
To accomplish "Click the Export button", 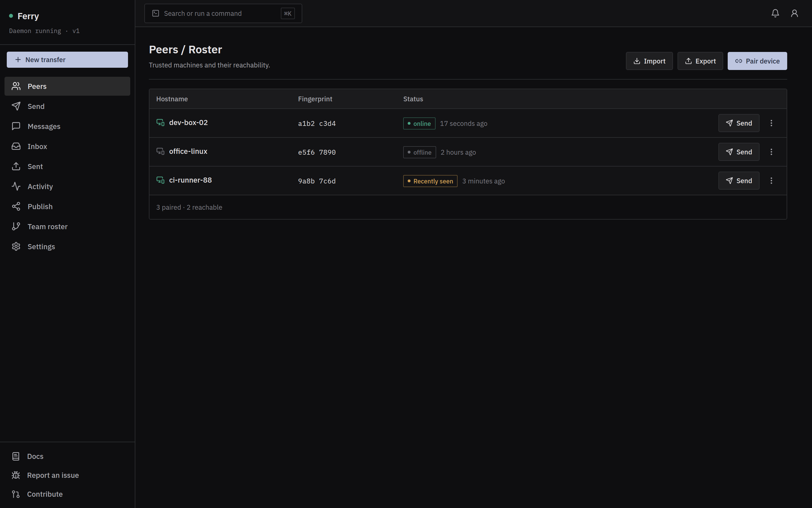I will click(700, 61).
